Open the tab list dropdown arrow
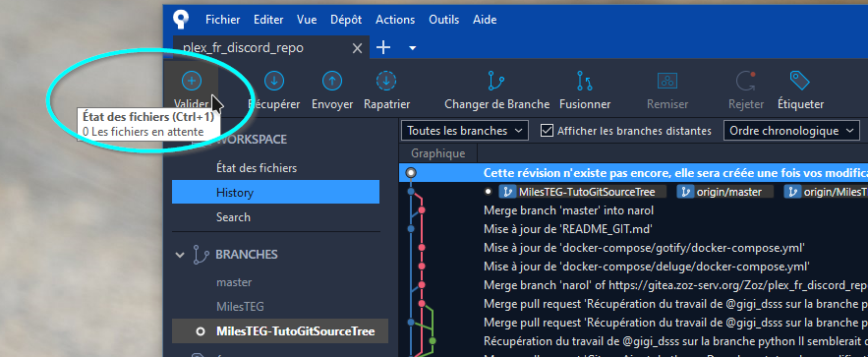 (413, 48)
